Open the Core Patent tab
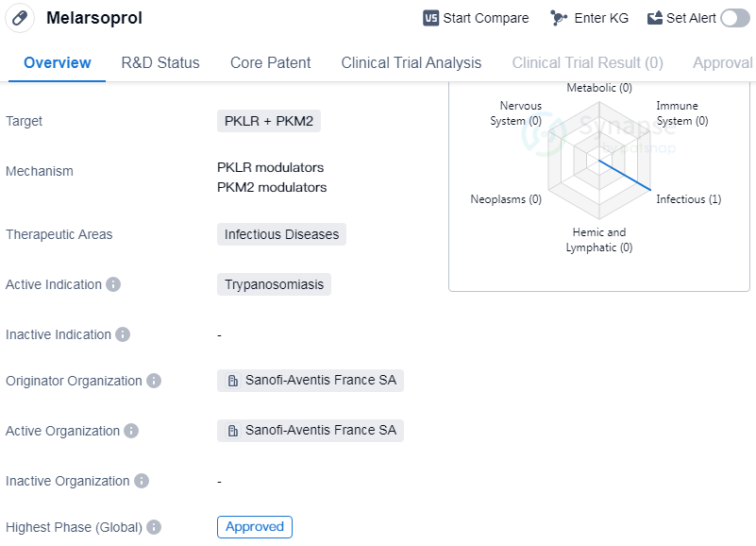756x546 pixels. pos(270,63)
